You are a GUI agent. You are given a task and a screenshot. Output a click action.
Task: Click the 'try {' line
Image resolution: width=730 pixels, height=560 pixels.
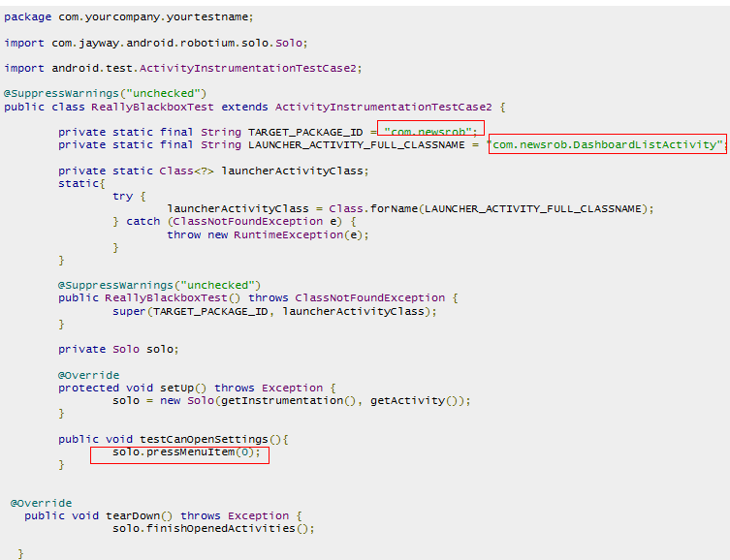[129, 197]
